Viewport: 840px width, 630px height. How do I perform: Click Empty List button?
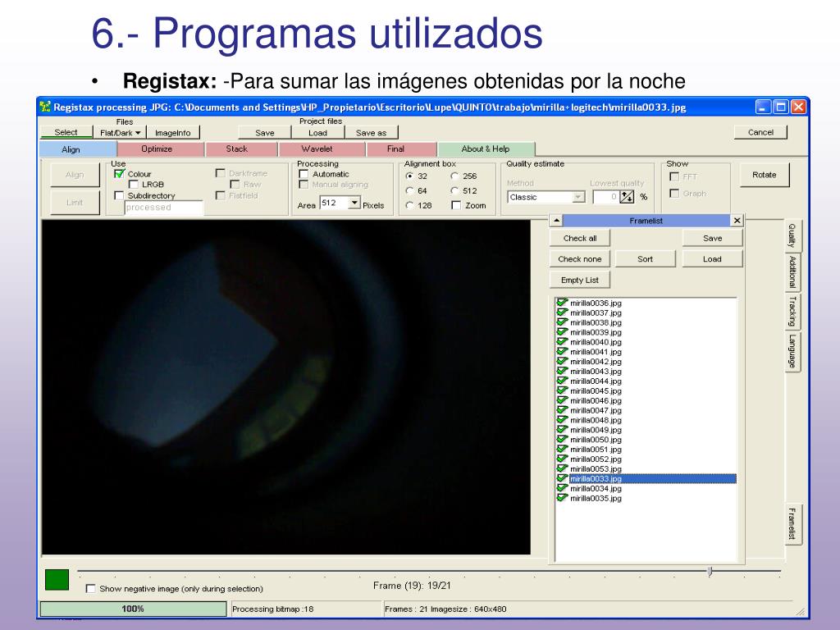point(580,280)
